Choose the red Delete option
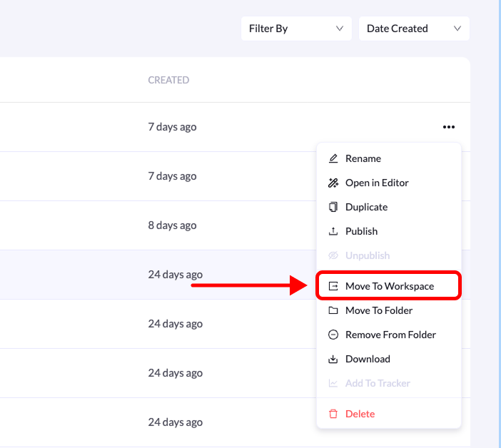501x448 pixels. click(x=389, y=414)
